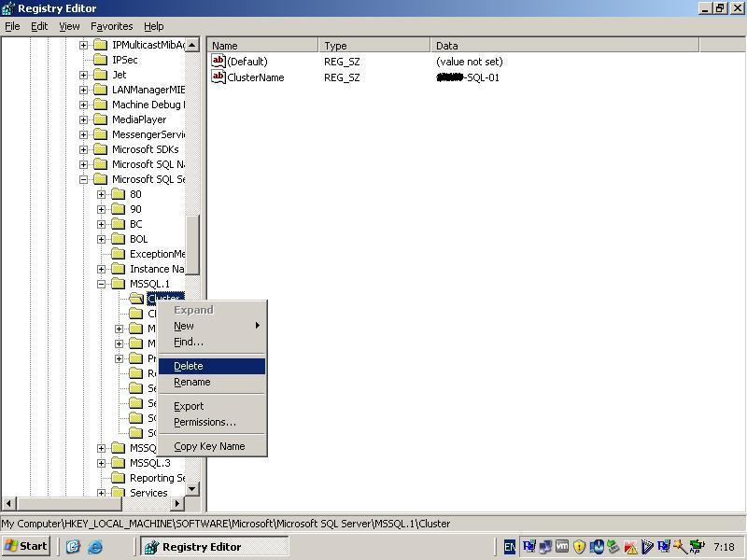Open the View menu
The height and width of the screenshot is (560, 747).
click(69, 26)
